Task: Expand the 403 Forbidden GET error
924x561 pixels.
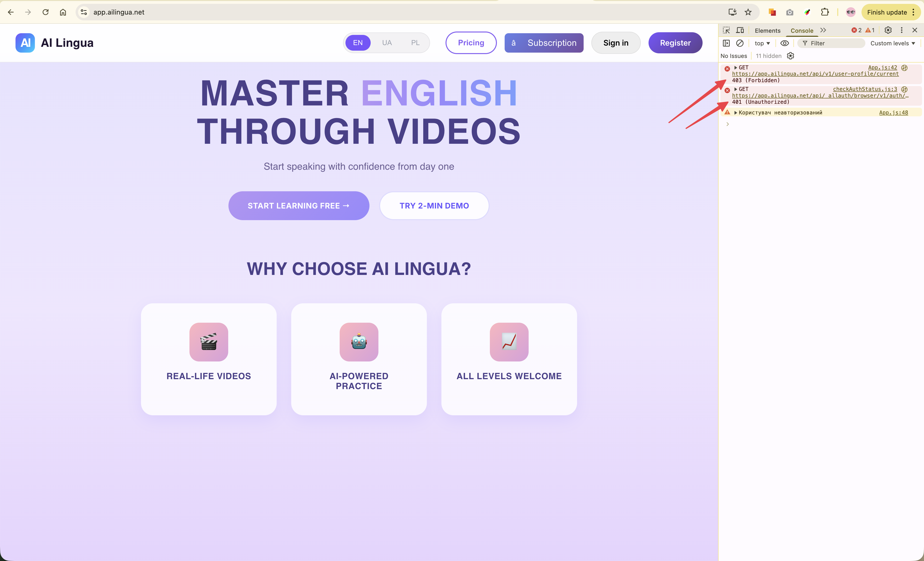Action: pos(736,68)
